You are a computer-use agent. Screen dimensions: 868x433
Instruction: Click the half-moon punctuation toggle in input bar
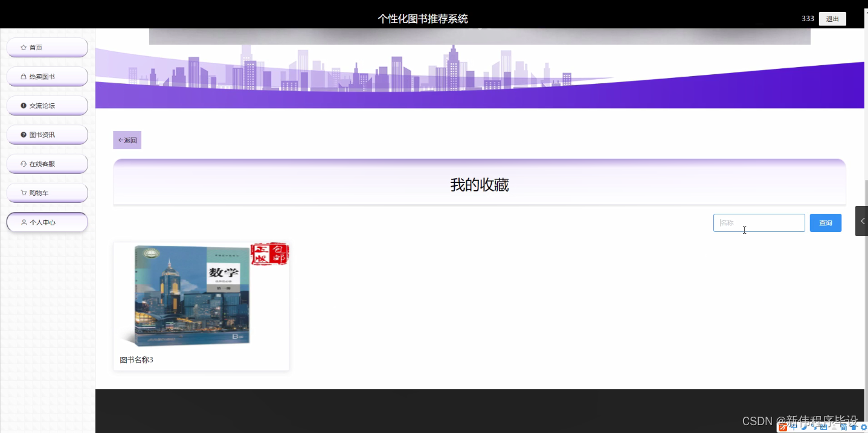804,428
